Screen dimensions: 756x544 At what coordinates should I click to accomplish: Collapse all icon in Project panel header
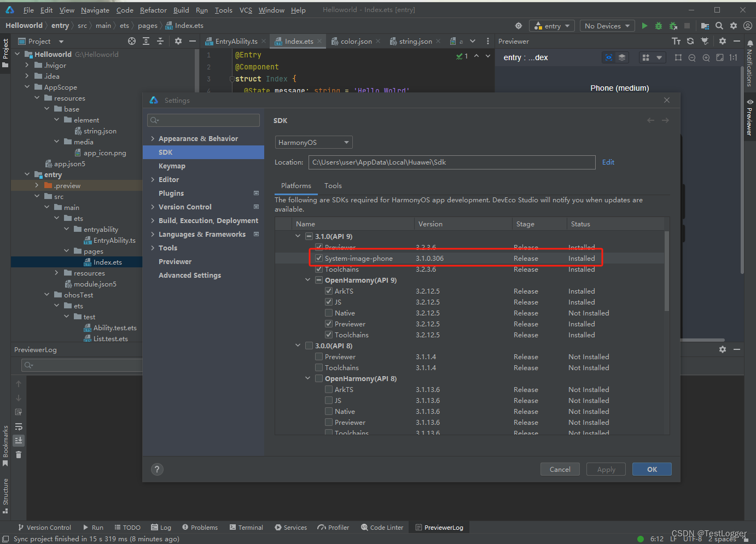tap(160, 41)
